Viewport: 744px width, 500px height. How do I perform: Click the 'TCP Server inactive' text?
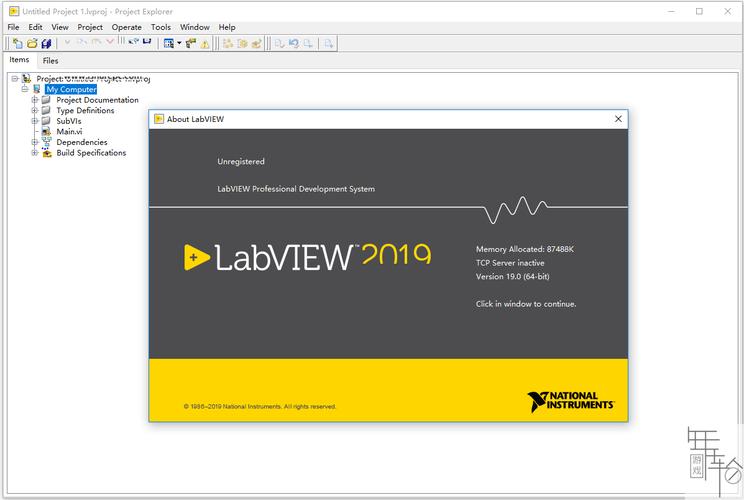(510, 262)
